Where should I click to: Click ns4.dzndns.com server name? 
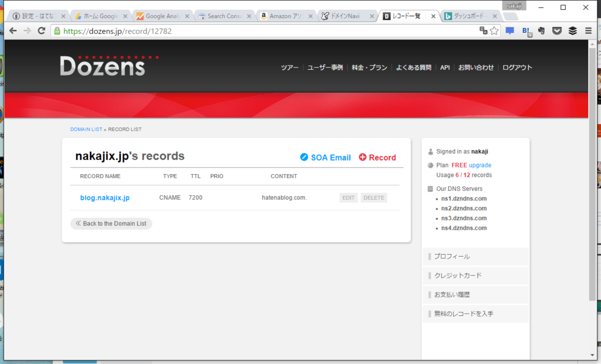point(464,228)
